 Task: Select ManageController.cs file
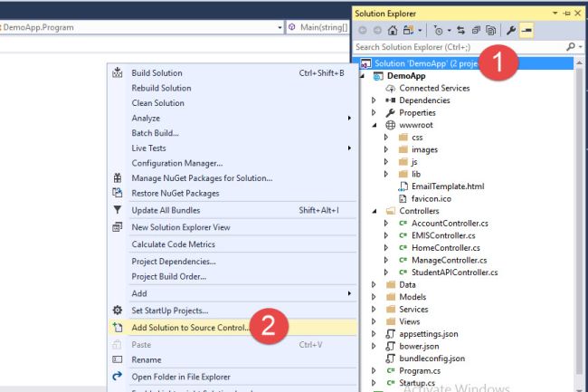(x=449, y=261)
